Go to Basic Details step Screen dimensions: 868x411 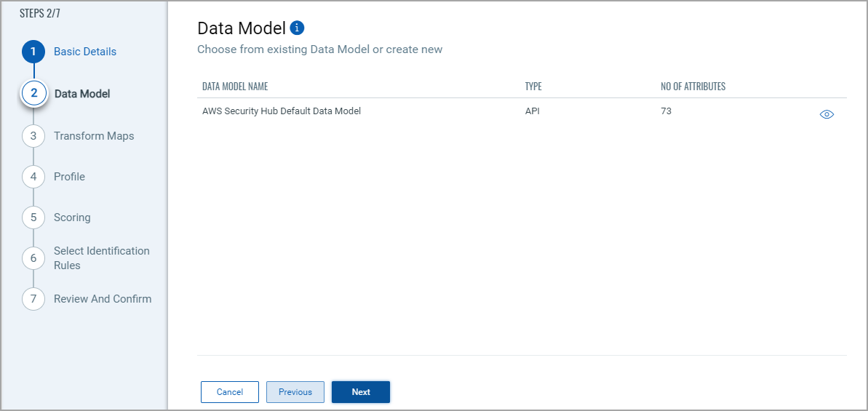click(x=85, y=52)
